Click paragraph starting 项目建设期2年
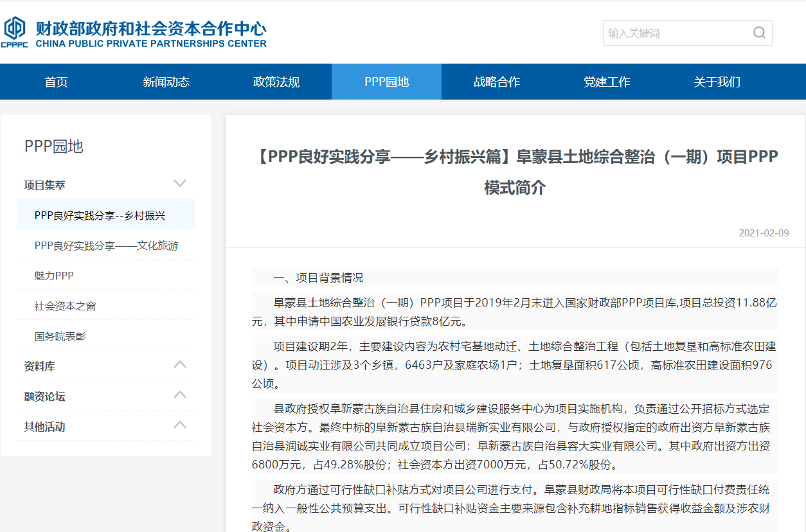The image size is (806, 532). 515,365
